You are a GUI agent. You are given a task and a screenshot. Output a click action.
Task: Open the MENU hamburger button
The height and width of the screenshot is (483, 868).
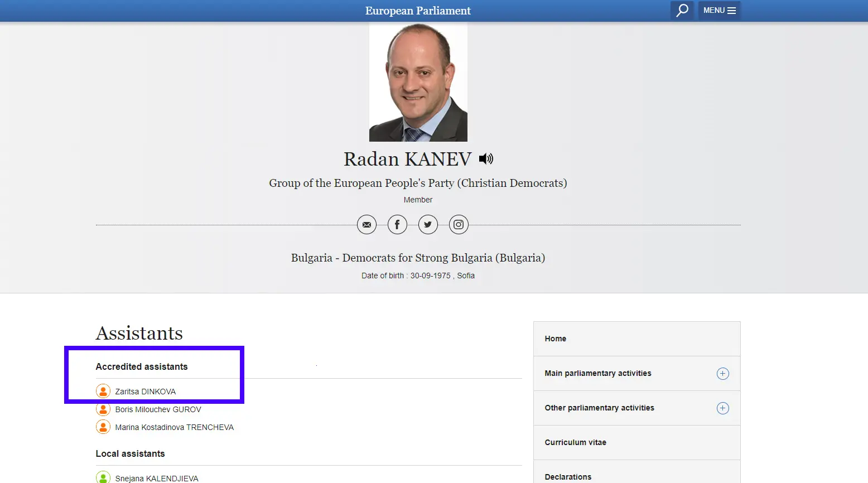[x=719, y=11]
